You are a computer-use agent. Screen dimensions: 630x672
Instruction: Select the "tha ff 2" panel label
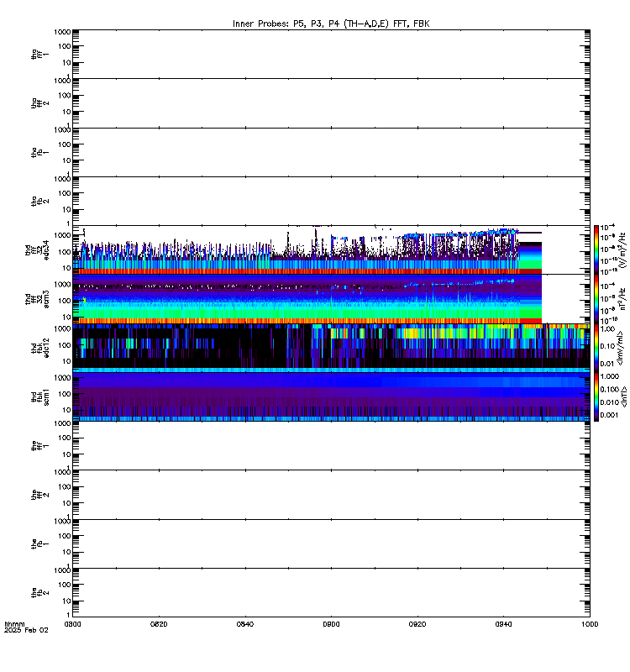click(x=39, y=102)
